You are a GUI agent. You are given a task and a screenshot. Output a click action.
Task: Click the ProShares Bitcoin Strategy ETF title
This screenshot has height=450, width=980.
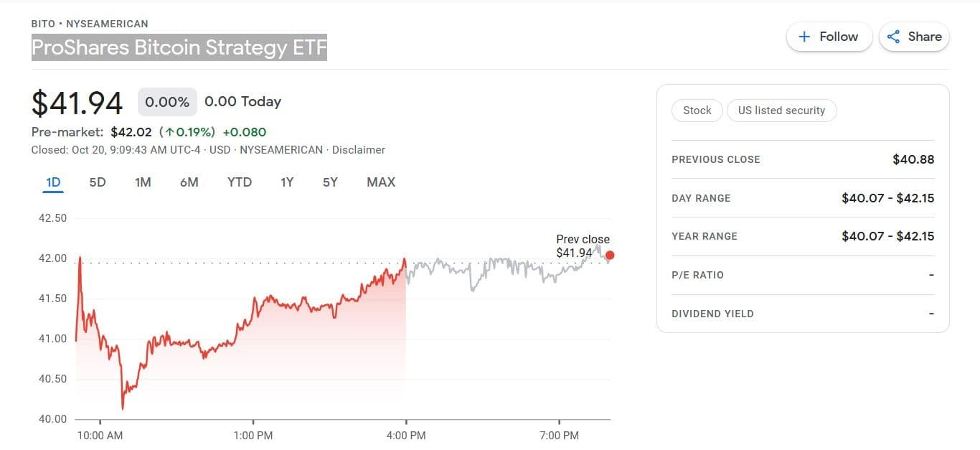click(x=179, y=47)
